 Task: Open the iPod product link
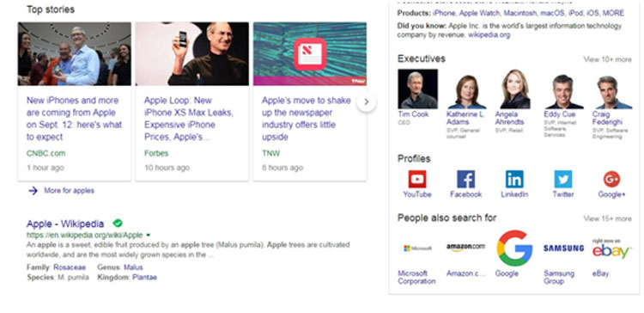[x=575, y=13]
